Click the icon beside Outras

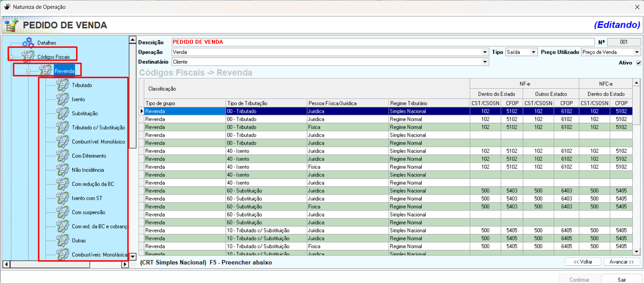(x=62, y=240)
